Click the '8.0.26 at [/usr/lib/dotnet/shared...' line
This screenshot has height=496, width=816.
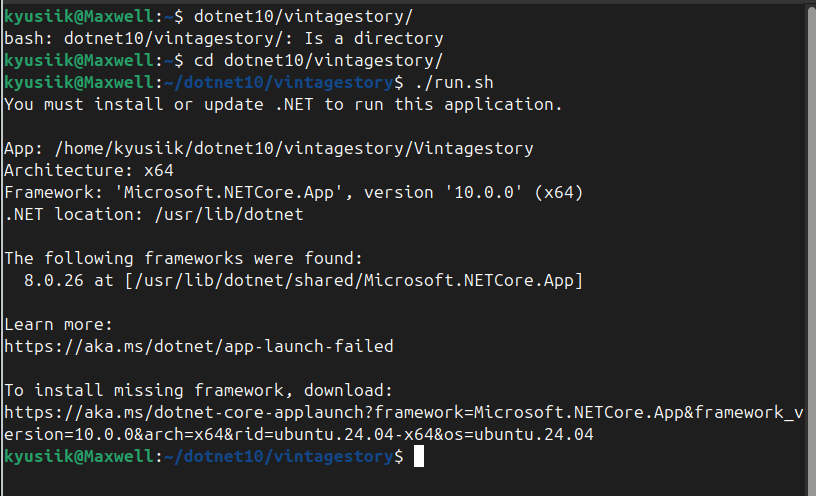[x=303, y=281]
